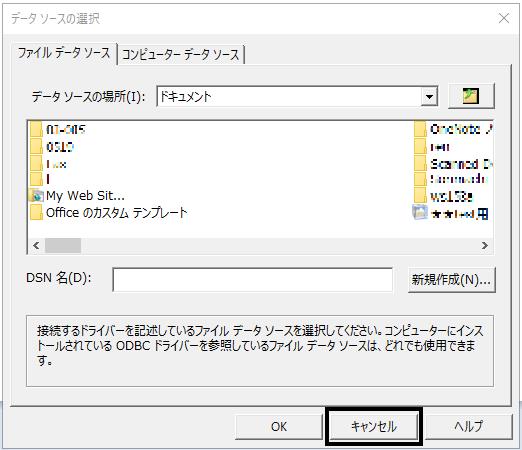Click the ヘルプ button
The image size is (522, 450).
coord(468,427)
